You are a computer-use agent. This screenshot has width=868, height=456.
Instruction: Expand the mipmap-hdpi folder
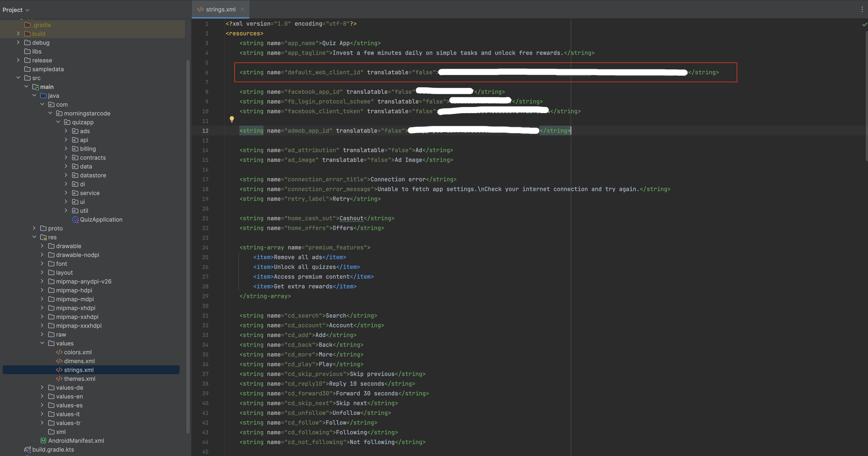(42, 290)
